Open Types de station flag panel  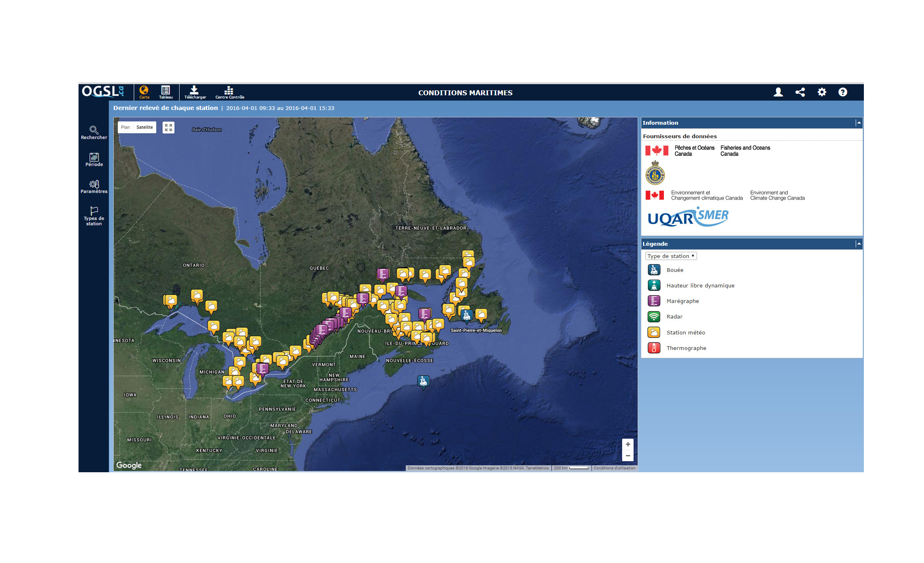click(94, 216)
